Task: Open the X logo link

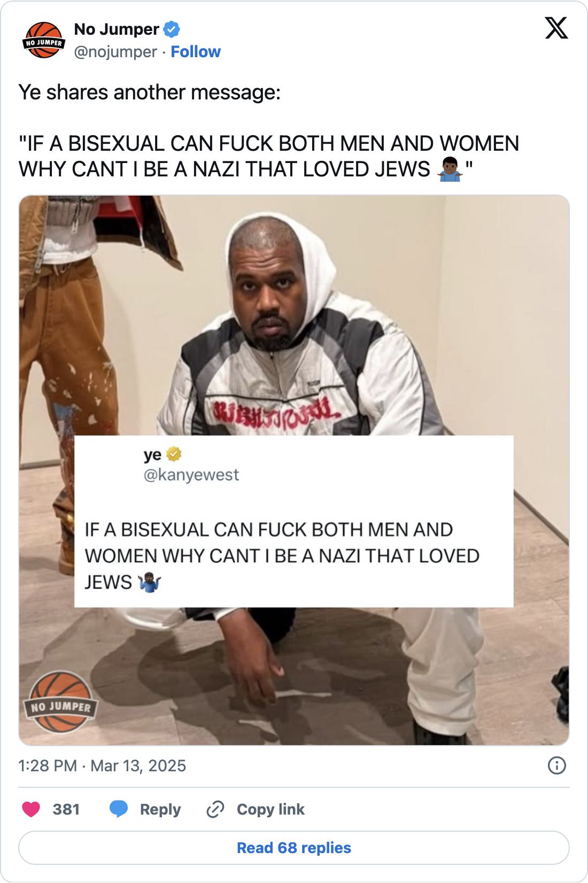Action: 556,28
